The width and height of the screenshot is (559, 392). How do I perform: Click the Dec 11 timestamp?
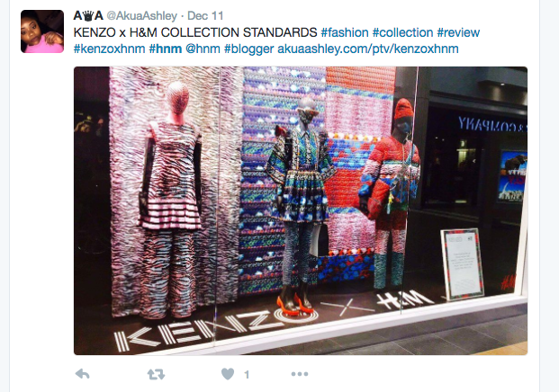click(205, 15)
